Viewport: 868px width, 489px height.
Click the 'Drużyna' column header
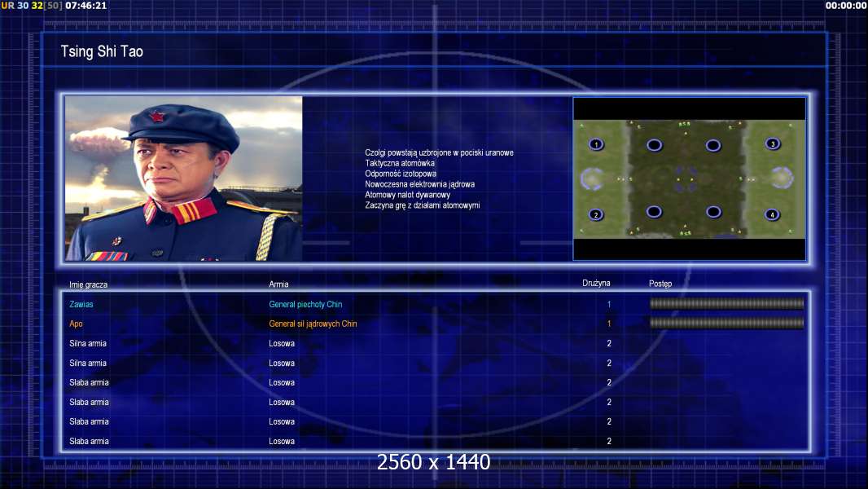(596, 283)
